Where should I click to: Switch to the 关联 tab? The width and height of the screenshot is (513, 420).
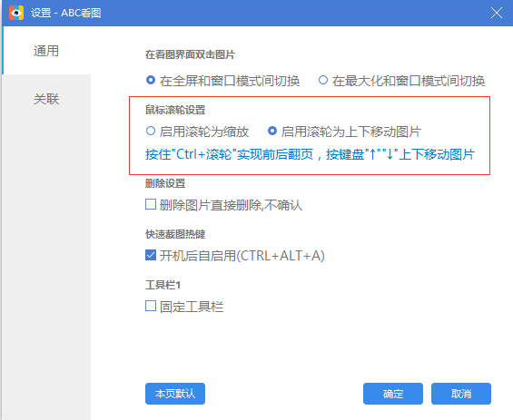(x=46, y=99)
